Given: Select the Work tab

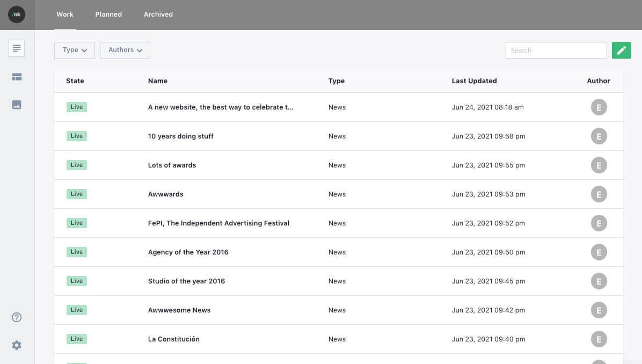Looking at the screenshot, I should coord(65,14).
